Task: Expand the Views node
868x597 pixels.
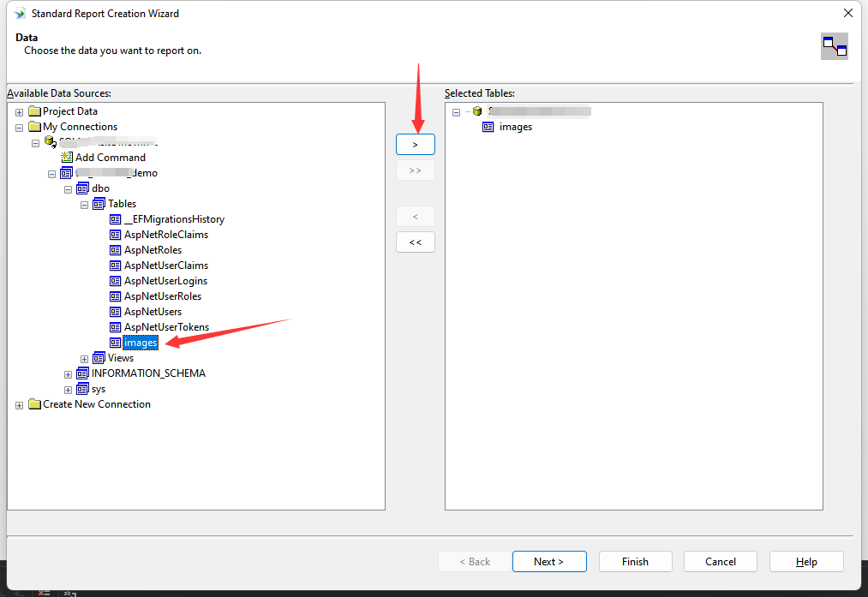Action: point(84,357)
